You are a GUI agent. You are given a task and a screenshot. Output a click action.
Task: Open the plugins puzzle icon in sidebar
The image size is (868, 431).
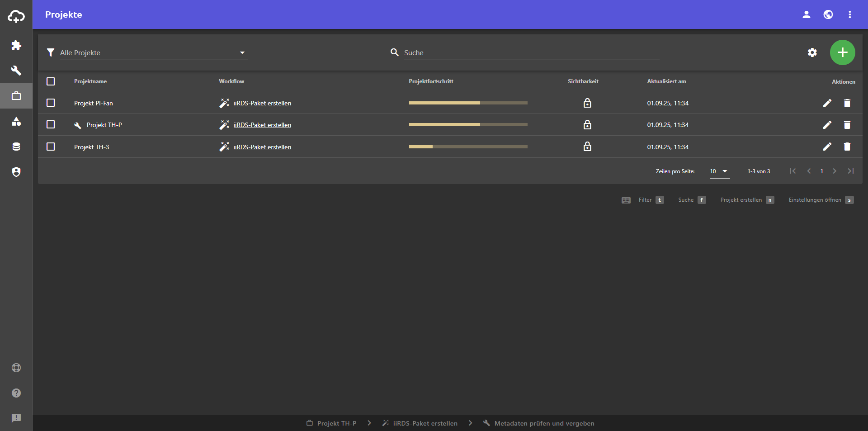[16, 45]
